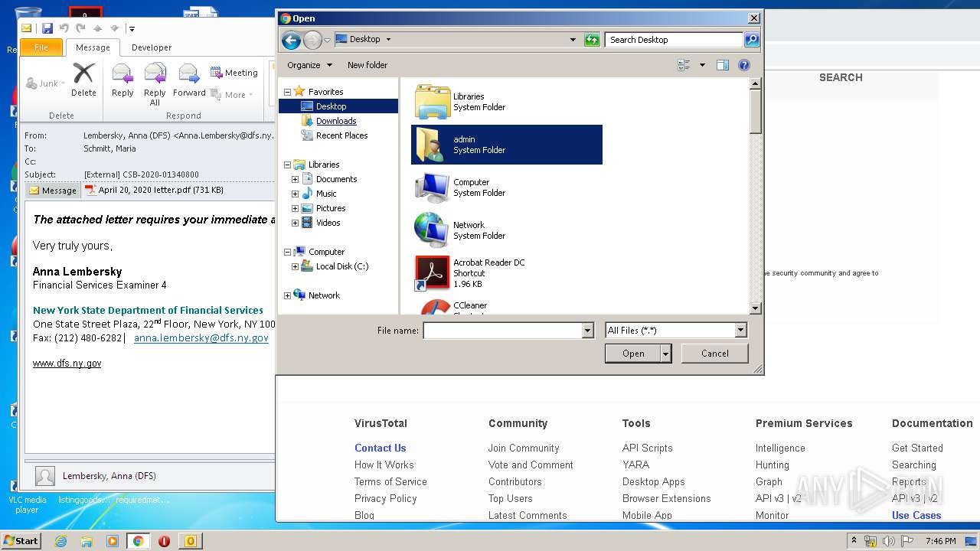Screen dimensions: 980x551
Task: Collapse Favorites tree node
Action: tap(287, 92)
